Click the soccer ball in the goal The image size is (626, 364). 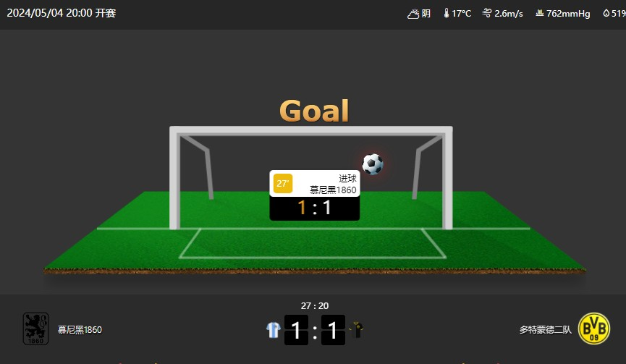tap(373, 164)
